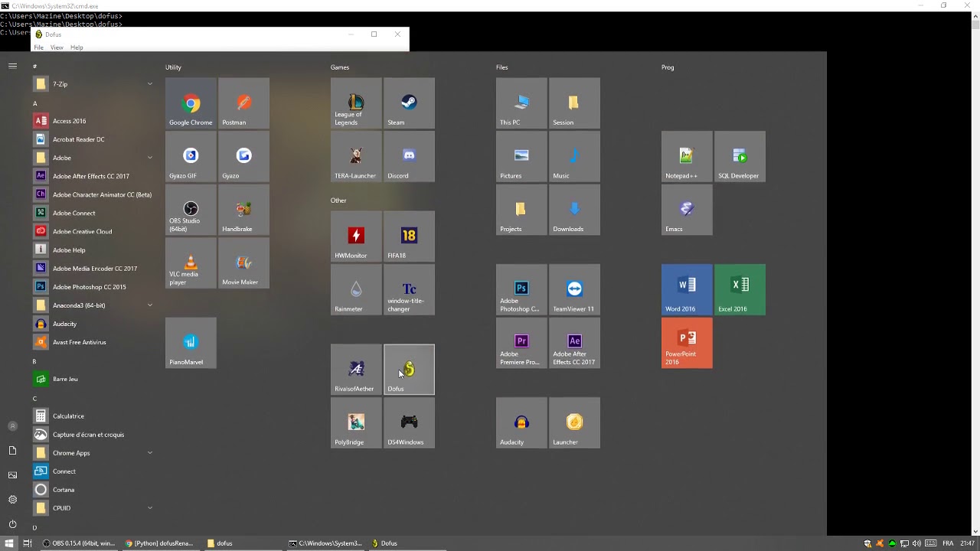This screenshot has height=551, width=980.
Task: Launch the Dofus tile
Action: pos(409,370)
